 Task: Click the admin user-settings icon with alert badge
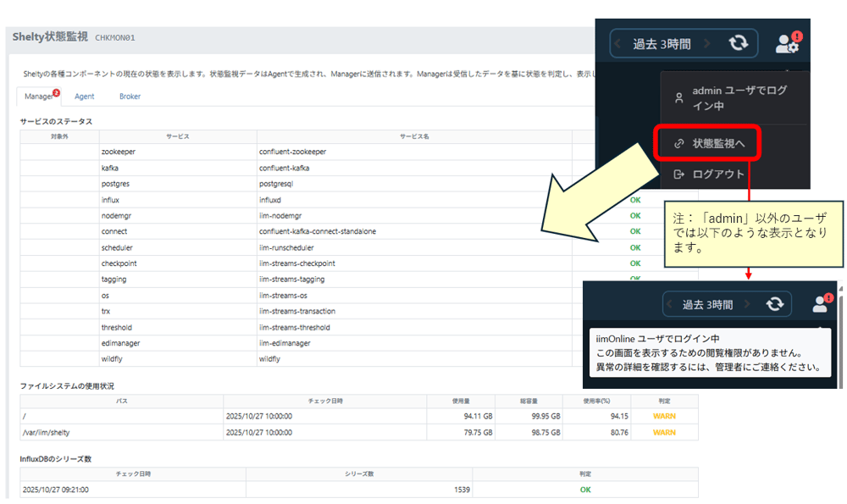[x=787, y=43]
